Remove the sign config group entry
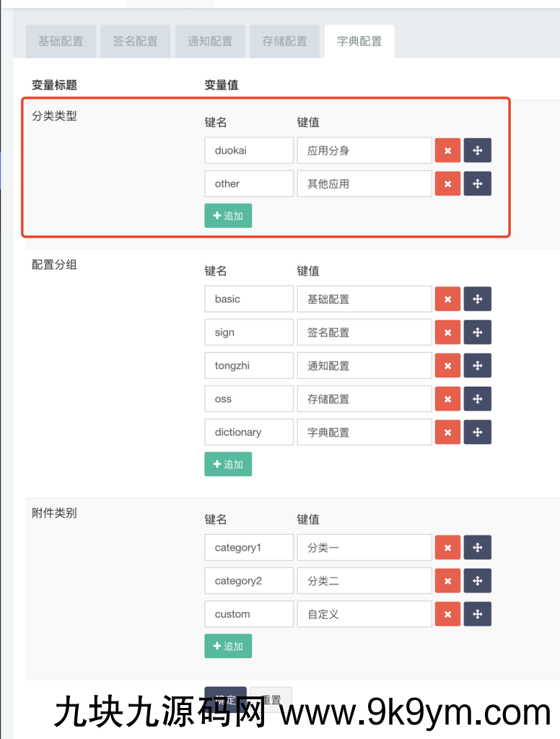The height and width of the screenshot is (739, 560). 447,332
